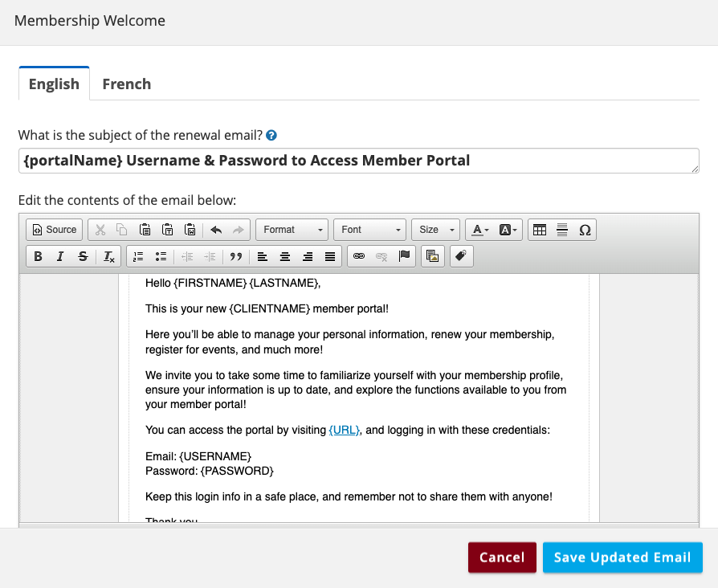Open the Font dropdown
The height and width of the screenshot is (588, 718).
click(x=370, y=230)
